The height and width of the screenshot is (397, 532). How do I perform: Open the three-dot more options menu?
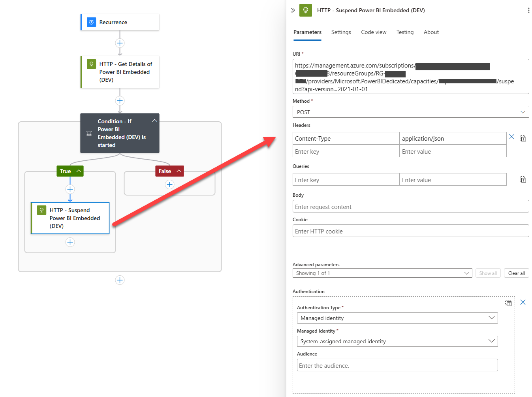coord(528,10)
